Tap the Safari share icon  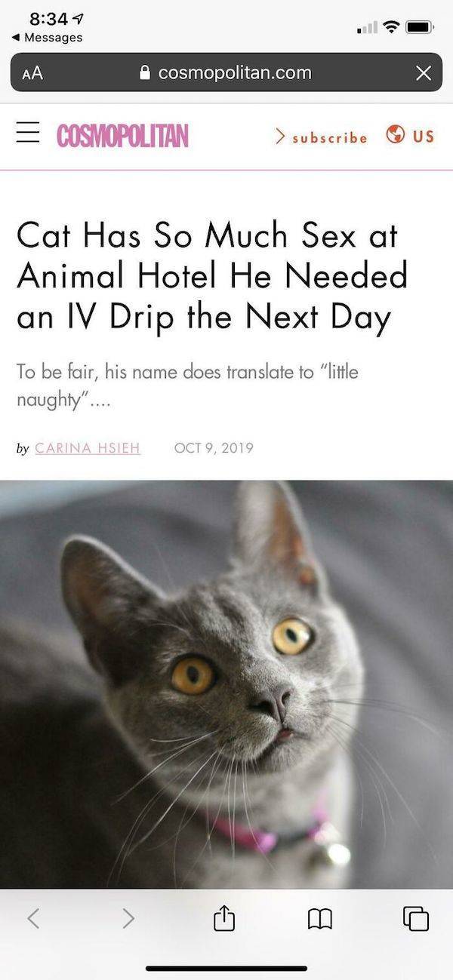(226, 919)
